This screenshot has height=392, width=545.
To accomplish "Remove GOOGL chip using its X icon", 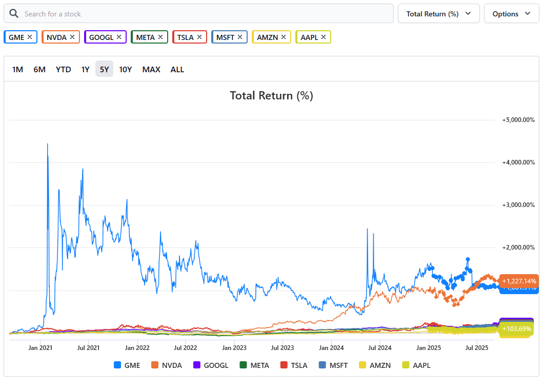I will [119, 37].
